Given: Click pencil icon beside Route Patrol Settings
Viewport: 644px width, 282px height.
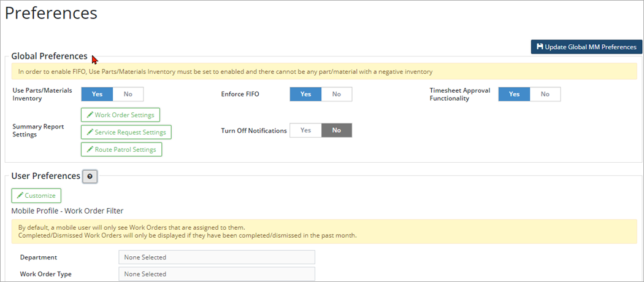Looking at the screenshot, I should (90, 149).
